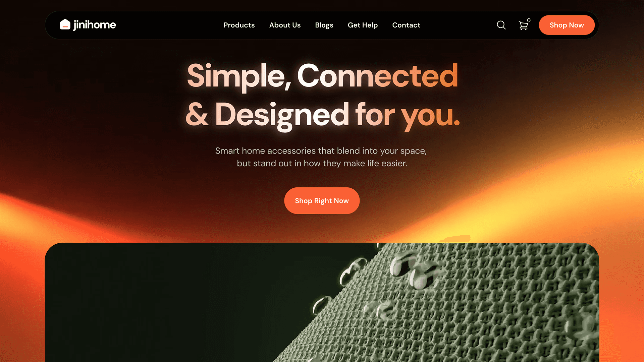The height and width of the screenshot is (362, 644).
Task: Click the ampersand in the headline
Action: click(197, 114)
